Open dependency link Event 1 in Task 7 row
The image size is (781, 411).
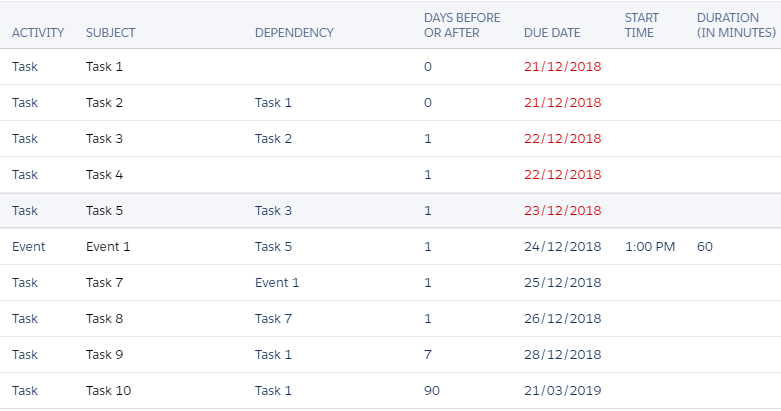tap(277, 282)
